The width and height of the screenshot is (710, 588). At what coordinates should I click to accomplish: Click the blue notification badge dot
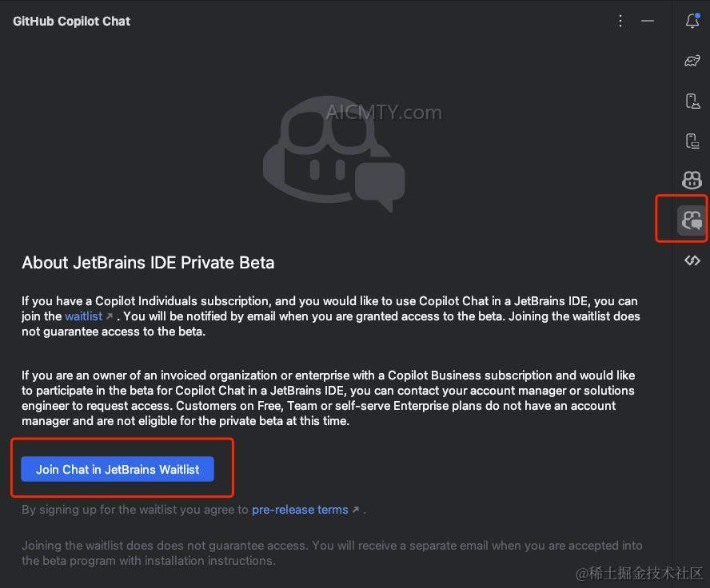point(698,15)
